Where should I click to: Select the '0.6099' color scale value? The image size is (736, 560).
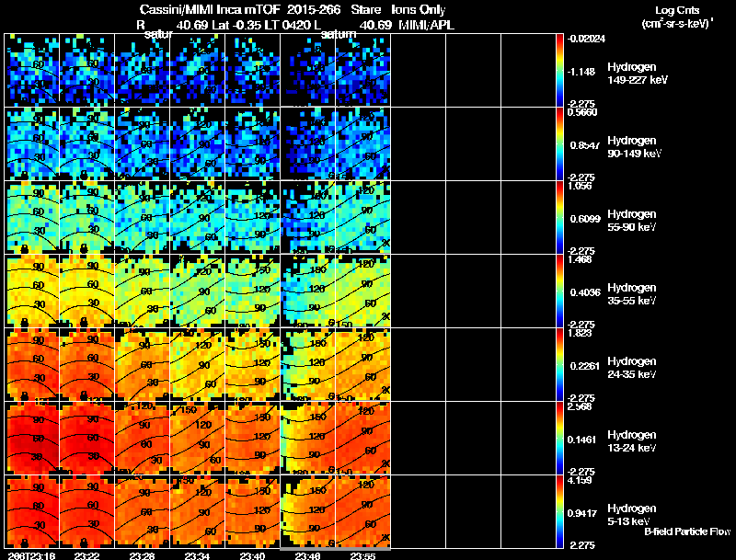(585, 219)
